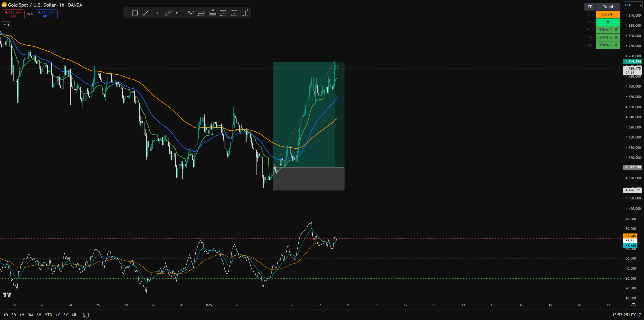The image size is (644, 320).
Task: Select the Brush drawing tool
Action: pyautogui.click(x=168, y=13)
